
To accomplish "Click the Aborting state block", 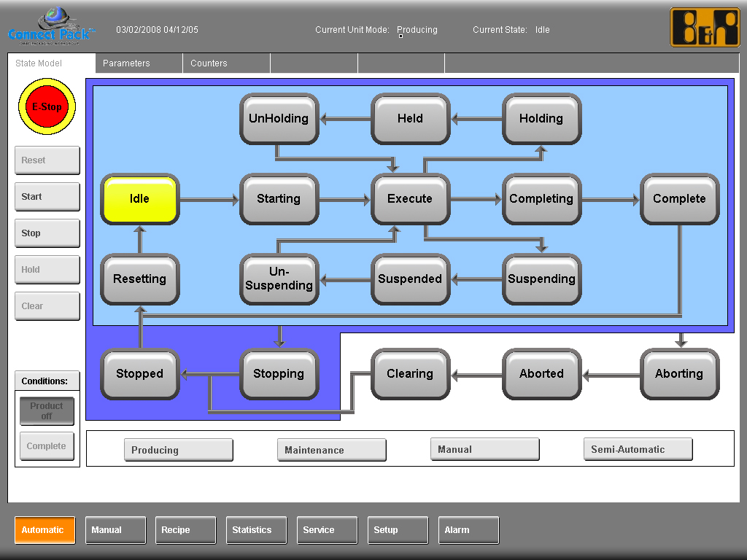I will (x=680, y=374).
